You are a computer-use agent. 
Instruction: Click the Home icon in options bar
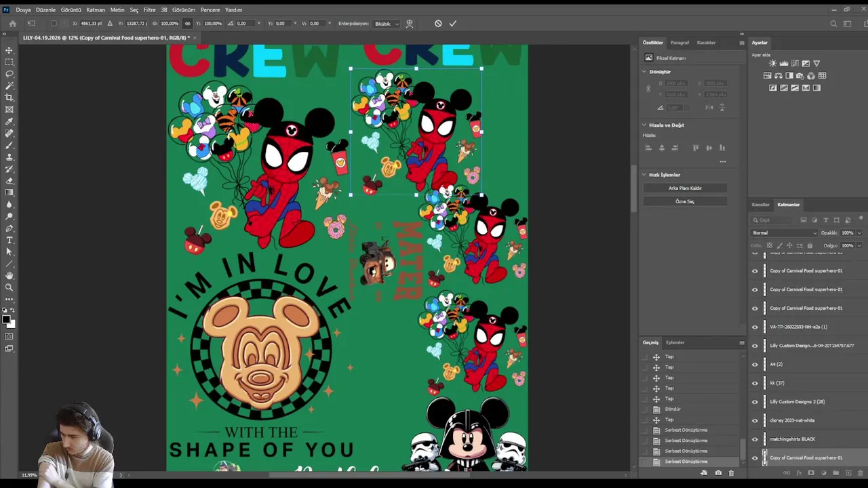coord(12,23)
